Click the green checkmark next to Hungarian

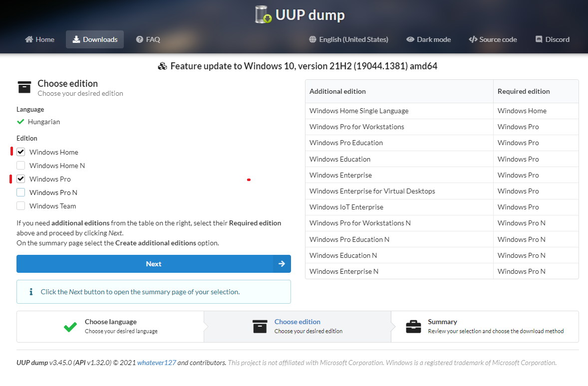20,122
